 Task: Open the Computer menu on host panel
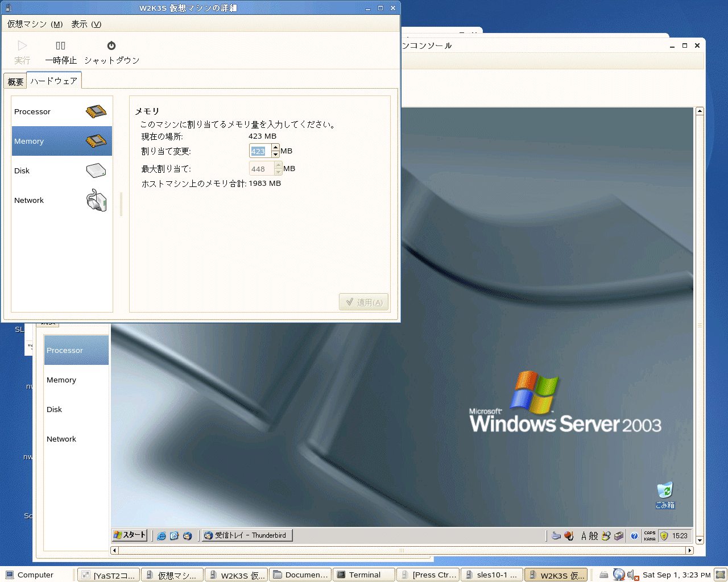point(30,575)
